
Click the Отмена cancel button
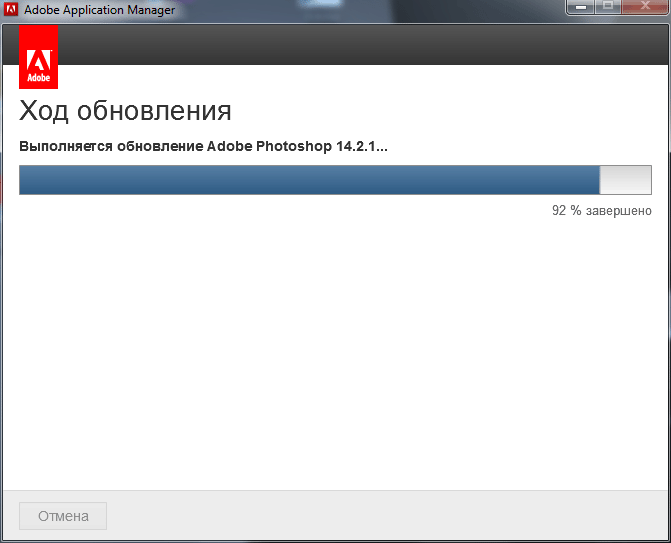pyautogui.click(x=63, y=516)
